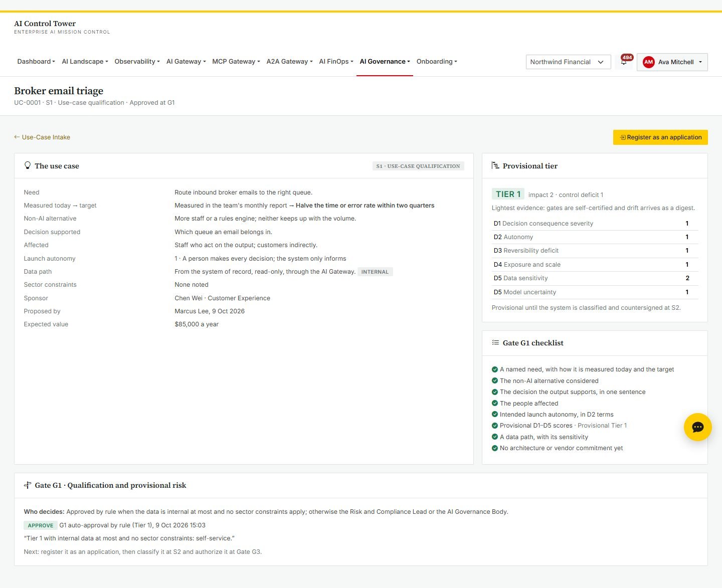The height and width of the screenshot is (588, 722).
Task: Click the D3 Reversibility deficit row
Action: point(595,251)
